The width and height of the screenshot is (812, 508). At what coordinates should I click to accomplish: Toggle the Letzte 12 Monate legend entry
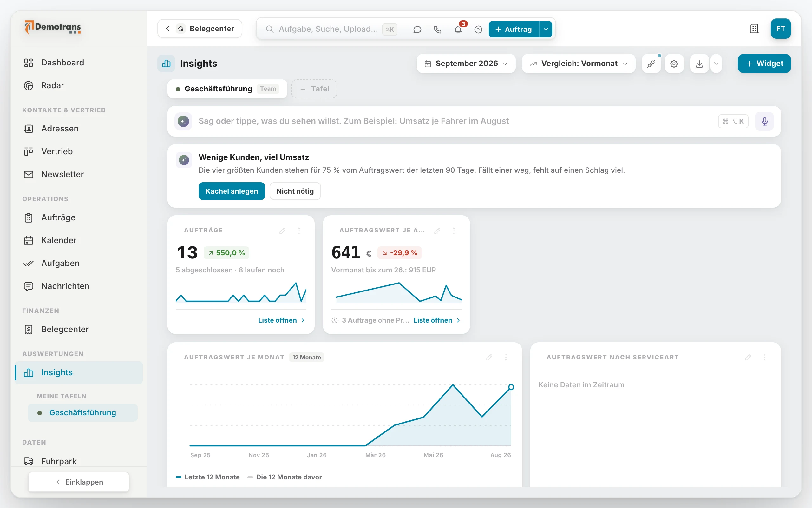208,478
